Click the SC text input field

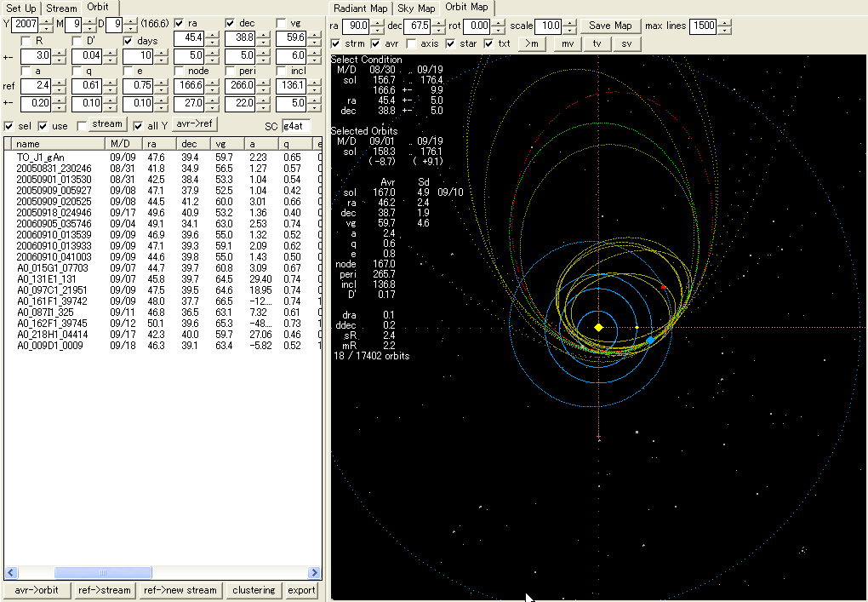[297, 126]
